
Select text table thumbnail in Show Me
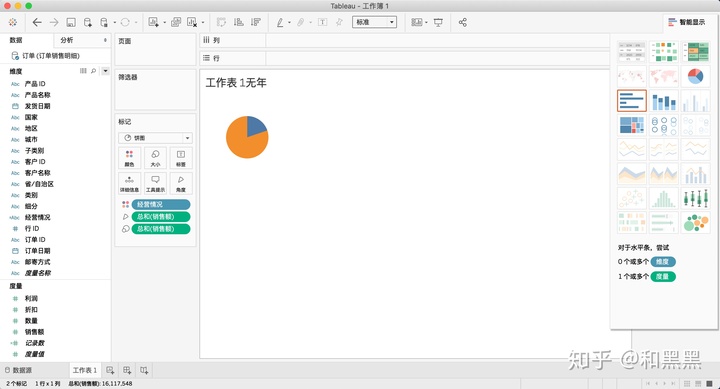point(632,51)
